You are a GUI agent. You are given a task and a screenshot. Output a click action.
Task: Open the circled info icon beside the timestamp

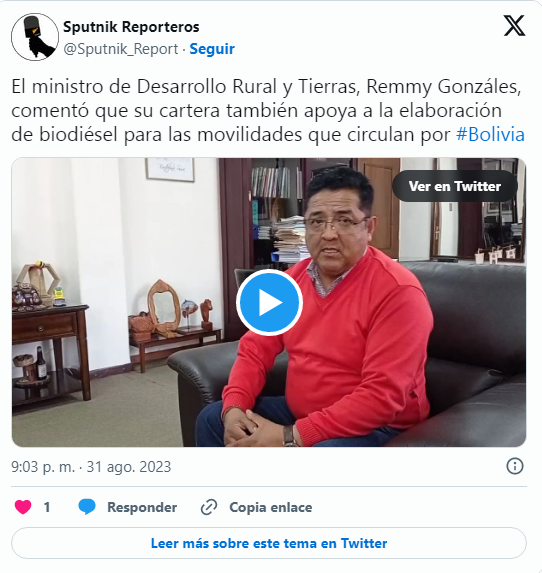click(x=515, y=467)
